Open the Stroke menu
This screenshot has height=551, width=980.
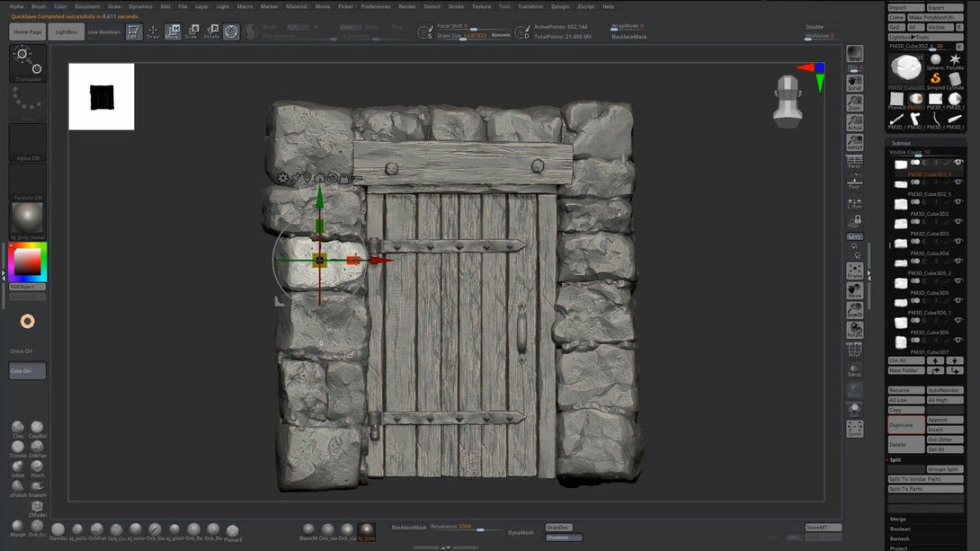pyautogui.click(x=456, y=6)
